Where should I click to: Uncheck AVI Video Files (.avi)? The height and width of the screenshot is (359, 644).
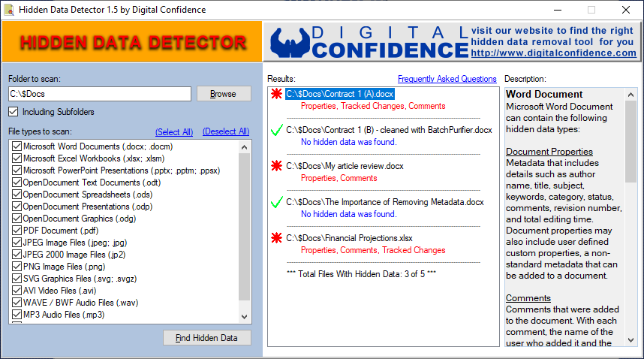pos(17,291)
